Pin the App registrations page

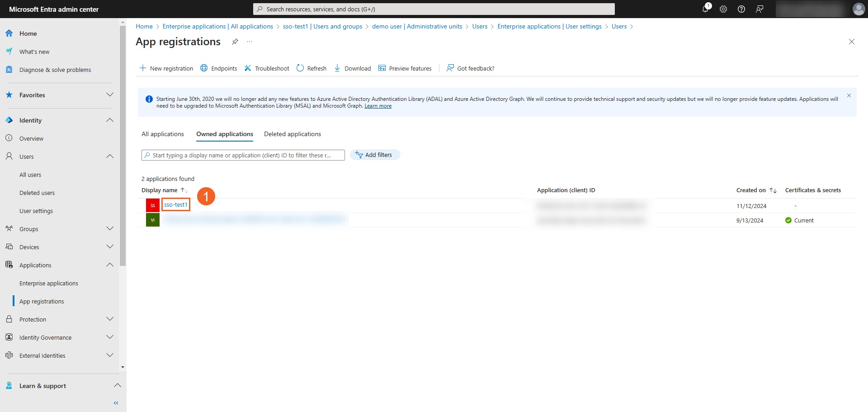tap(235, 42)
